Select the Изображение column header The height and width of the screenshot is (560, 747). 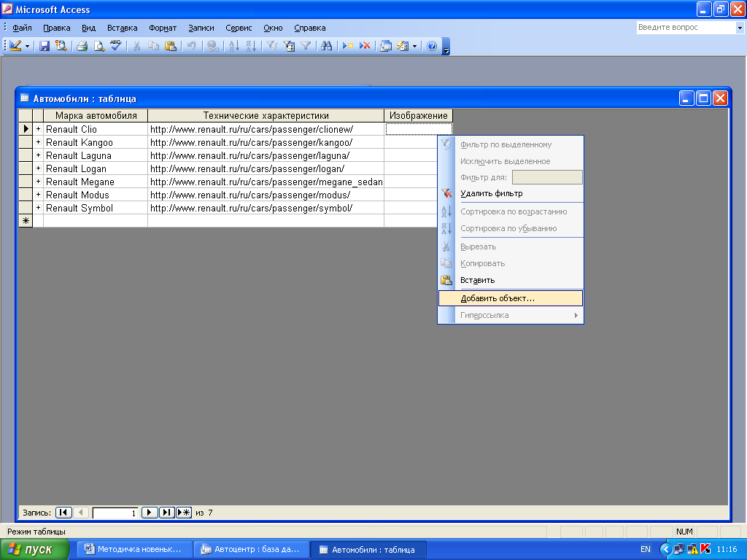point(418,116)
